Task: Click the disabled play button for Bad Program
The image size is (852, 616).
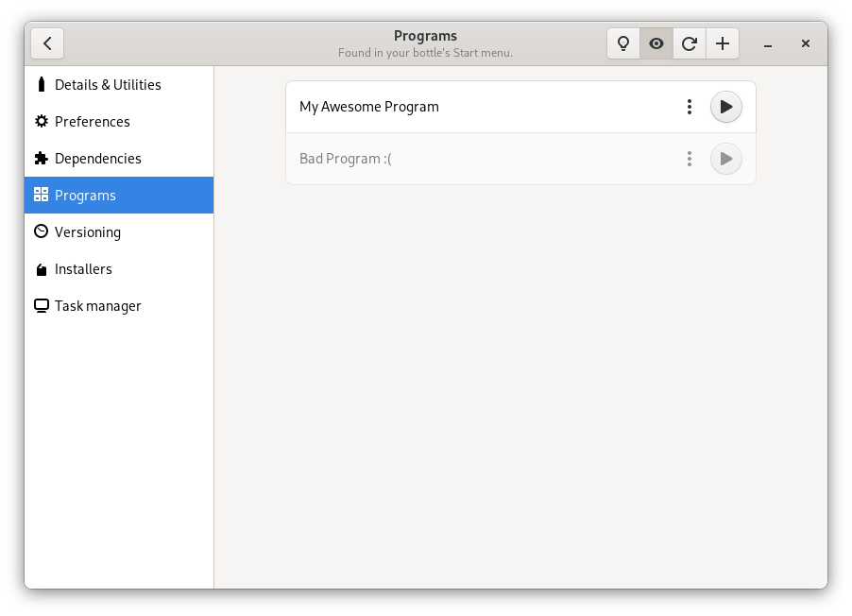Action: (725, 158)
